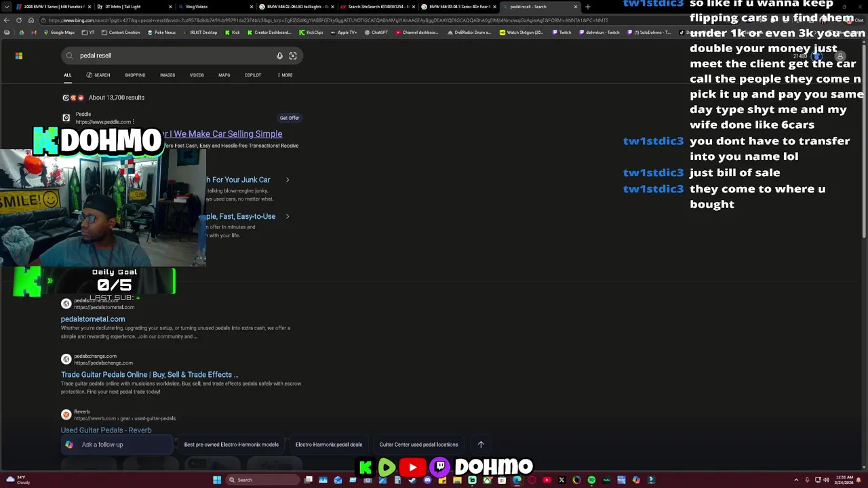Open visual search camera icon

click(293, 56)
